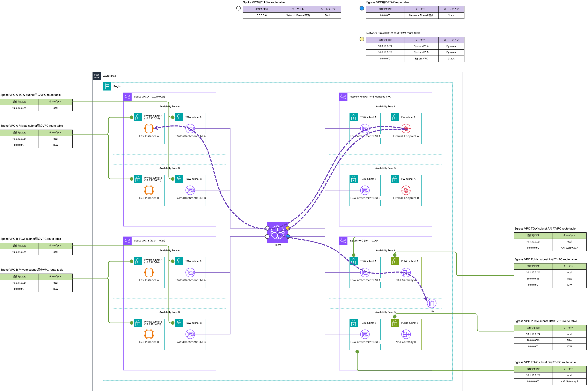
Task: Select '10.0.10.0/24' in Spoke VPC A TGW subnet table
Action: tap(19, 108)
